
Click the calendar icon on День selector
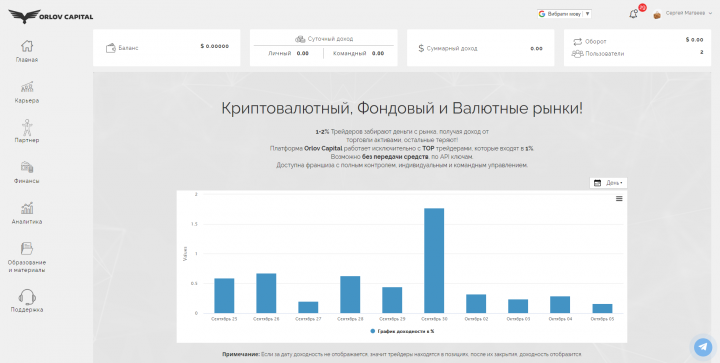(x=597, y=183)
